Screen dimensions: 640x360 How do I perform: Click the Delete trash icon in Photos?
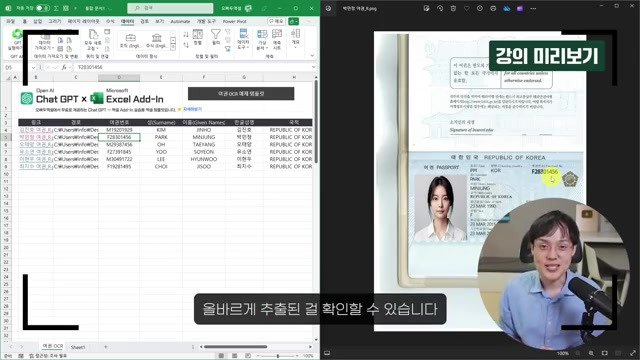click(x=453, y=8)
